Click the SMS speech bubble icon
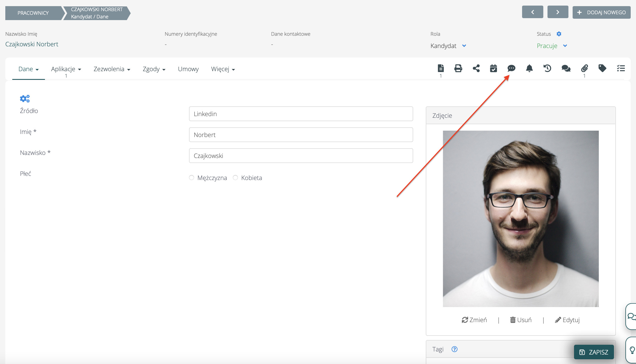Image resolution: width=636 pixels, height=364 pixels. click(x=511, y=68)
